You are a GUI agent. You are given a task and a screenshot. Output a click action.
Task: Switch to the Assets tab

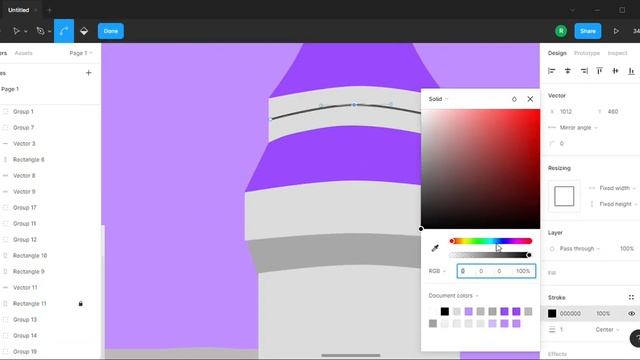[x=23, y=53]
